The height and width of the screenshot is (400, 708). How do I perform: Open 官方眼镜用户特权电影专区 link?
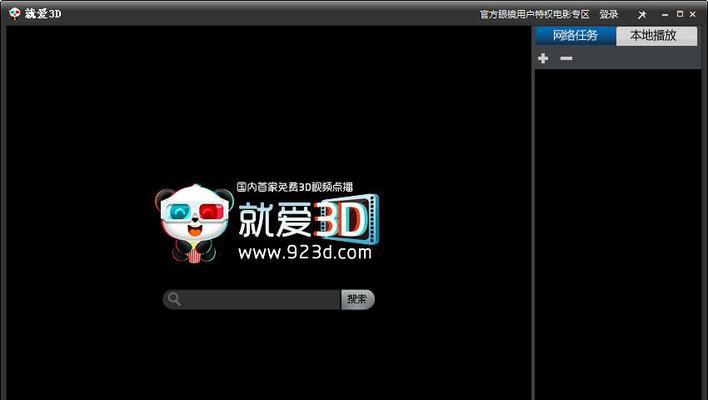click(x=534, y=14)
